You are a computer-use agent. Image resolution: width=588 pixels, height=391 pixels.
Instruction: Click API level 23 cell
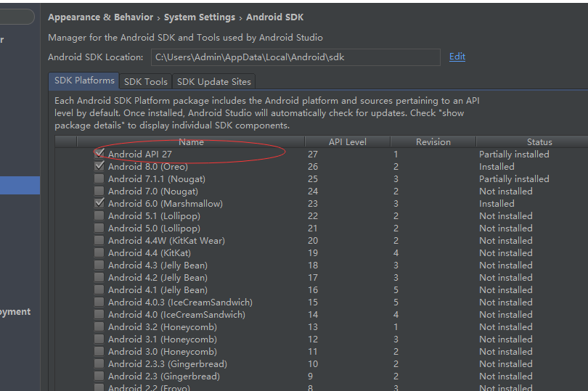(313, 204)
